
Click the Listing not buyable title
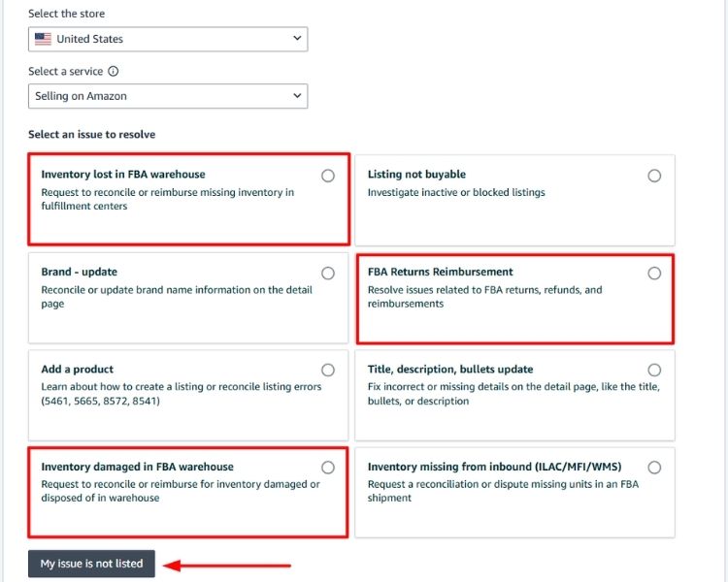416,174
